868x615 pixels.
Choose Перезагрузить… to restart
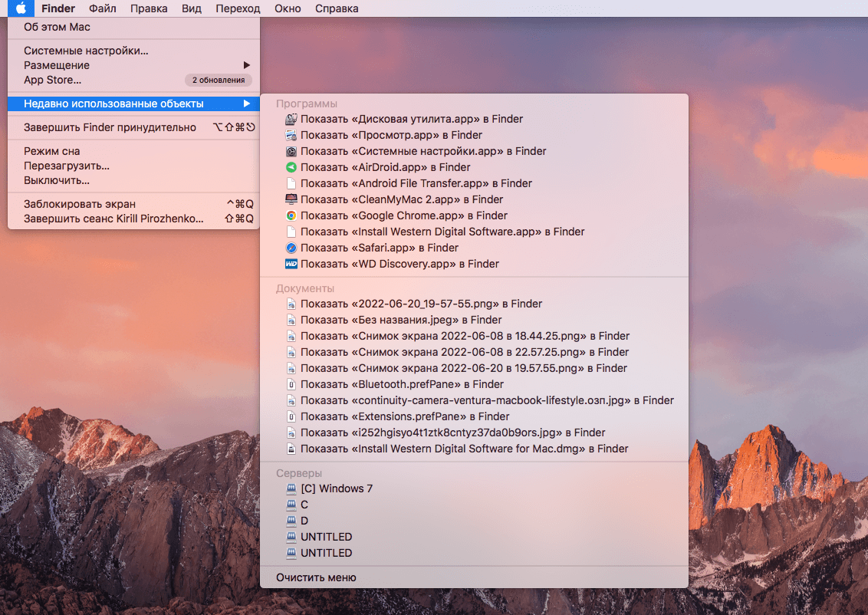[x=67, y=166]
